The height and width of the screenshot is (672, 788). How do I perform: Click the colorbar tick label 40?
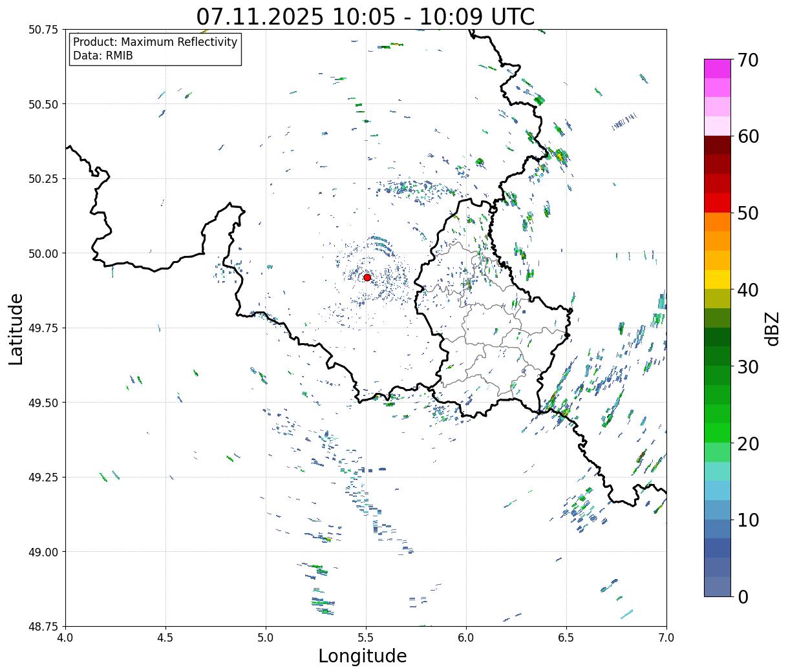point(748,290)
